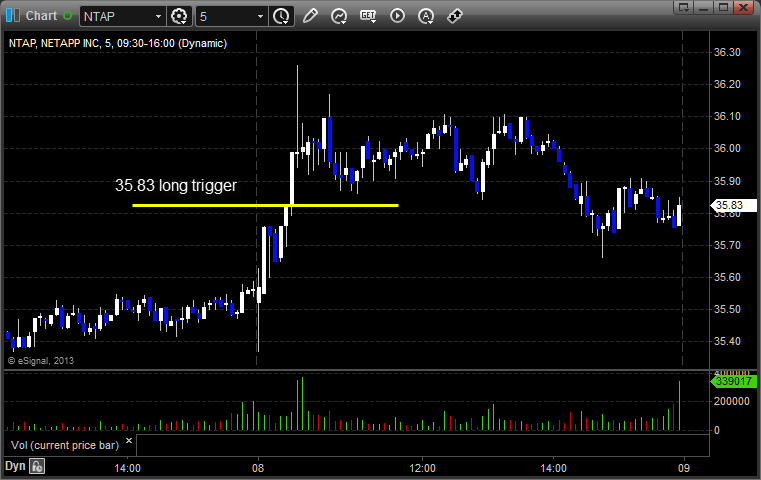The image size is (761, 480).
Task: Click the bar replay play icon
Action: point(397,16)
